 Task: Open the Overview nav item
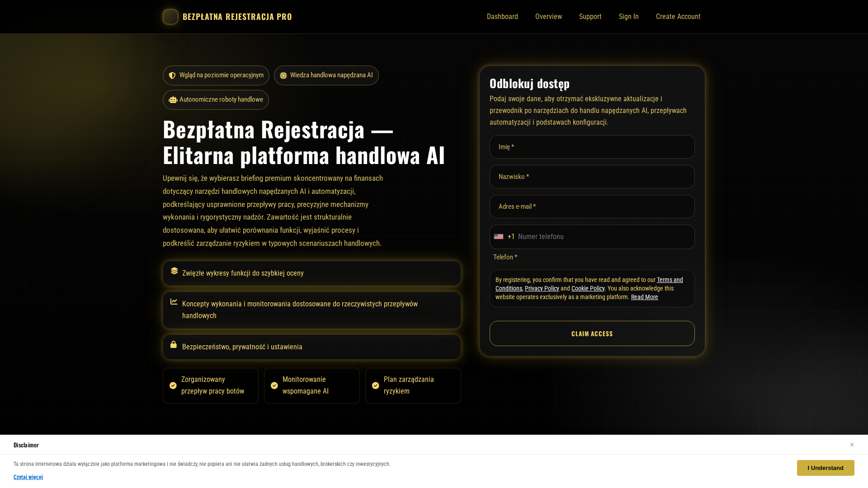[548, 17]
